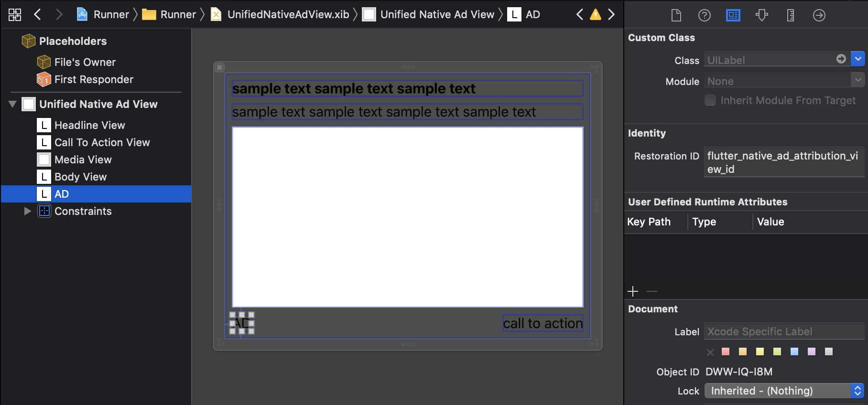Select Unified Native Ad View breadcrumb item

point(428,15)
